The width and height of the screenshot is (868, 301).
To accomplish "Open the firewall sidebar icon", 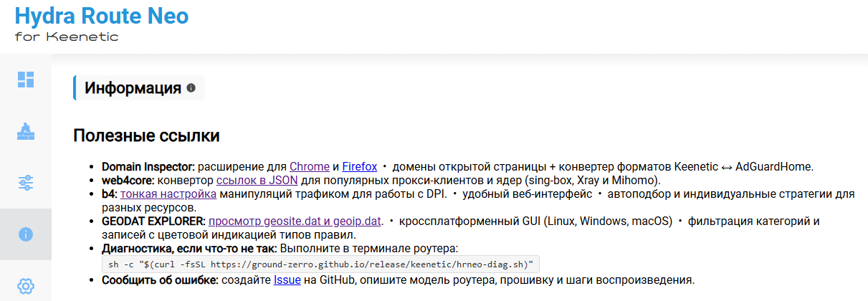I will 26,131.
